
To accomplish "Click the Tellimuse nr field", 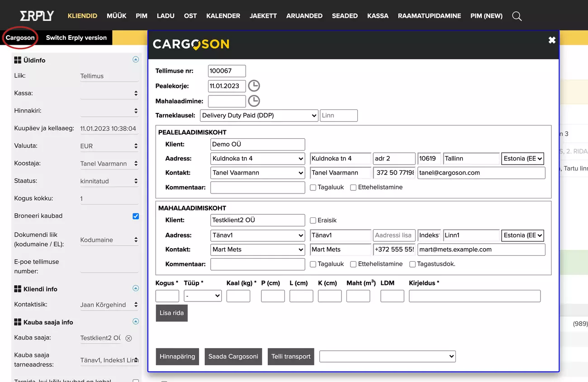I will [x=227, y=71].
